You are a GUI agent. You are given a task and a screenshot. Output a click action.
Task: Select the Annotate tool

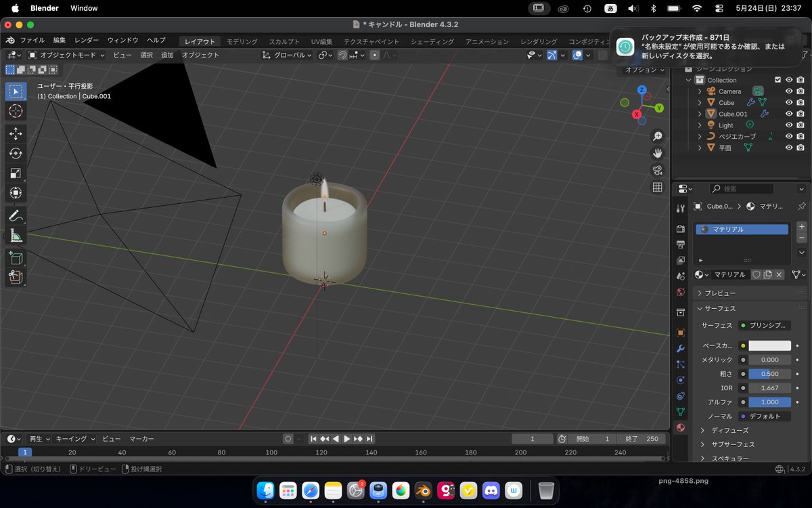tap(16, 216)
